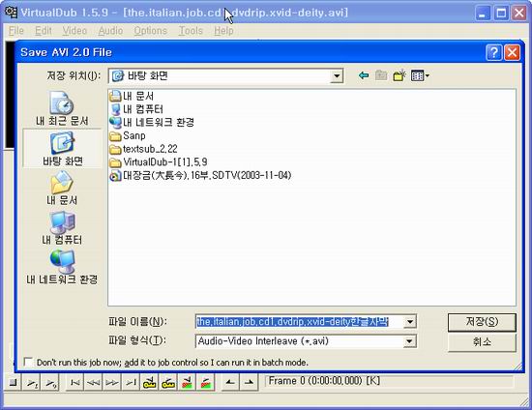Open the view menu icon in dialog
The image size is (532, 410).
(420, 75)
